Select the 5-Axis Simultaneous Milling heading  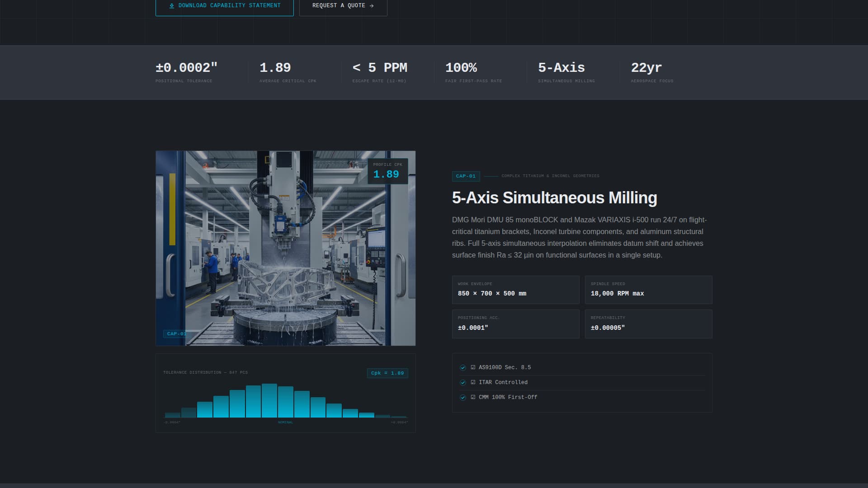(554, 197)
